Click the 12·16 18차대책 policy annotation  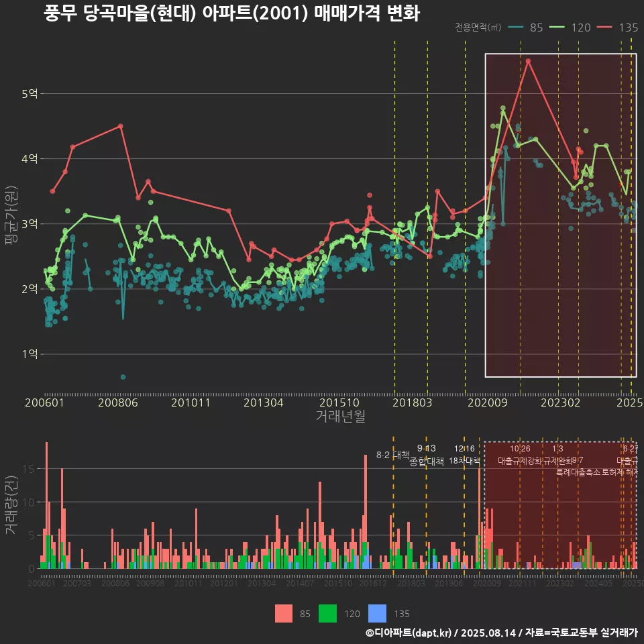464,455
